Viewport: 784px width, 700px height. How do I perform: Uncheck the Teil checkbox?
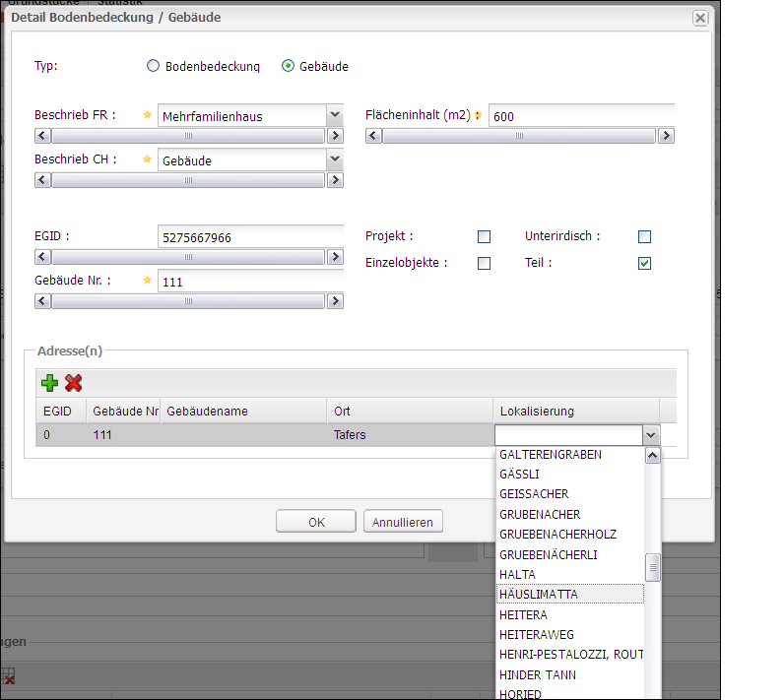644,264
